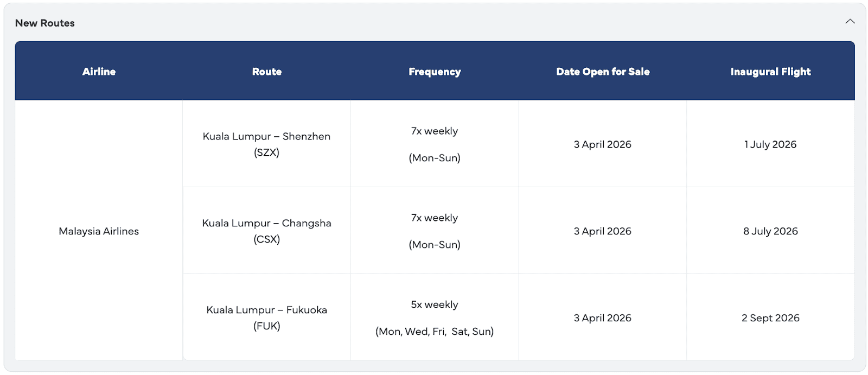868x375 pixels.
Task: Click the Malaysia Airlines cell
Action: click(x=99, y=231)
